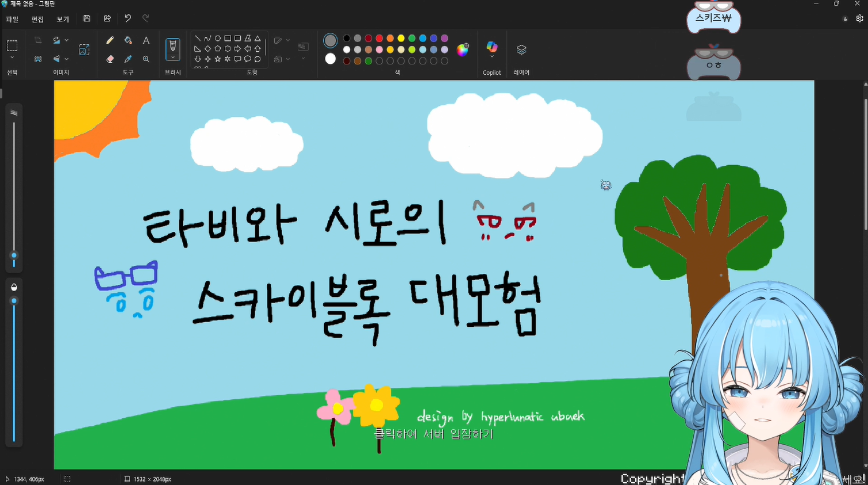Pick the dark green color swatch
Image resolution: width=868 pixels, height=485 pixels.
(x=368, y=61)
